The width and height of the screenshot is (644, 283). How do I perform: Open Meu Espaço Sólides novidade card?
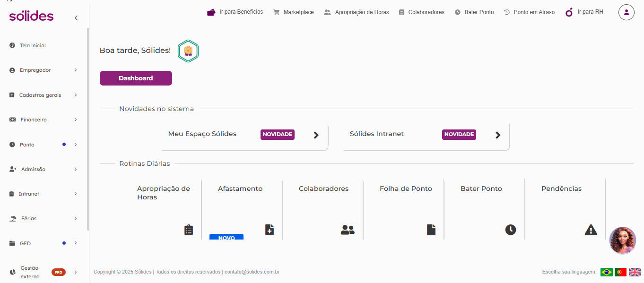(244, 135)
